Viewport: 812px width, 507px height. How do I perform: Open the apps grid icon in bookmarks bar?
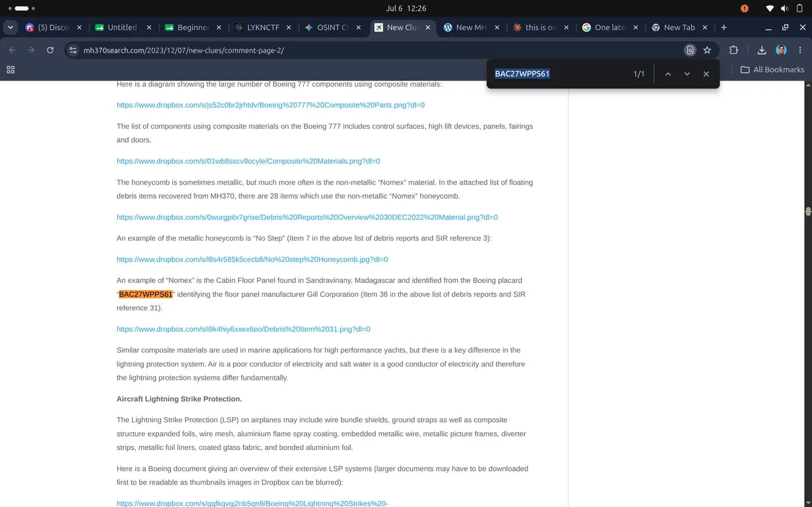10,70
